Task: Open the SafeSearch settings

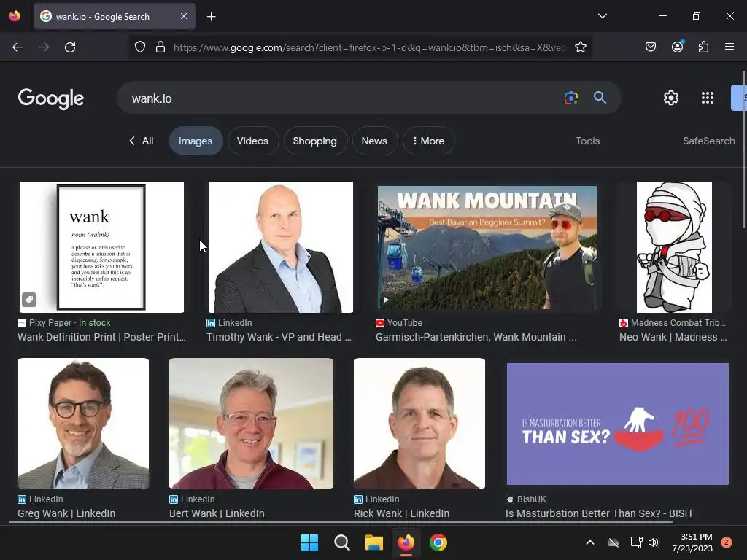Action: pos(709,141)
